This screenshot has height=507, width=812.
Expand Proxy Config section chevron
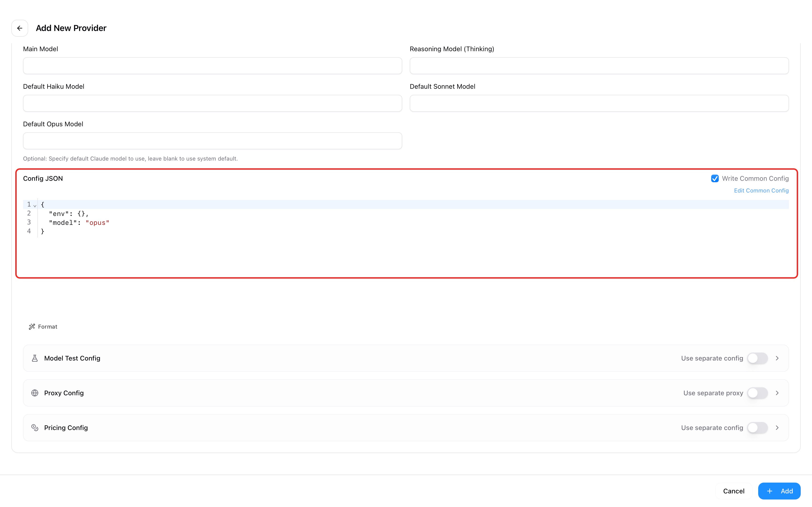tap(777, 393)
